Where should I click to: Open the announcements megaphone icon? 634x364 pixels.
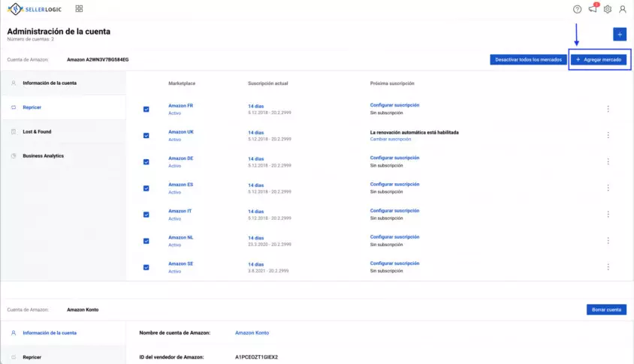593,8
